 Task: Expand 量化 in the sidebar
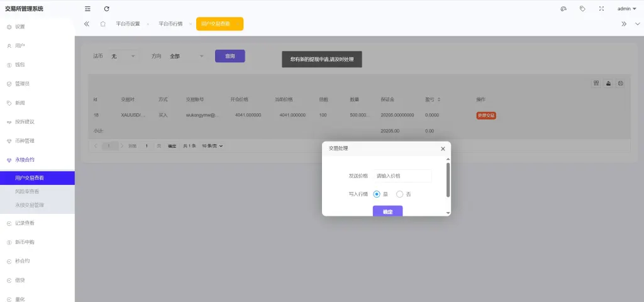tap(37, 299)
